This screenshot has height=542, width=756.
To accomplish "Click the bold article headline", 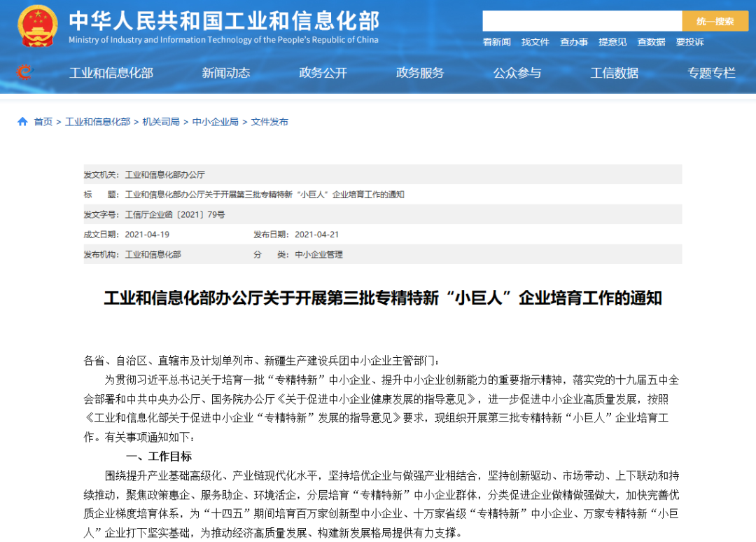I will pos(383,298).
